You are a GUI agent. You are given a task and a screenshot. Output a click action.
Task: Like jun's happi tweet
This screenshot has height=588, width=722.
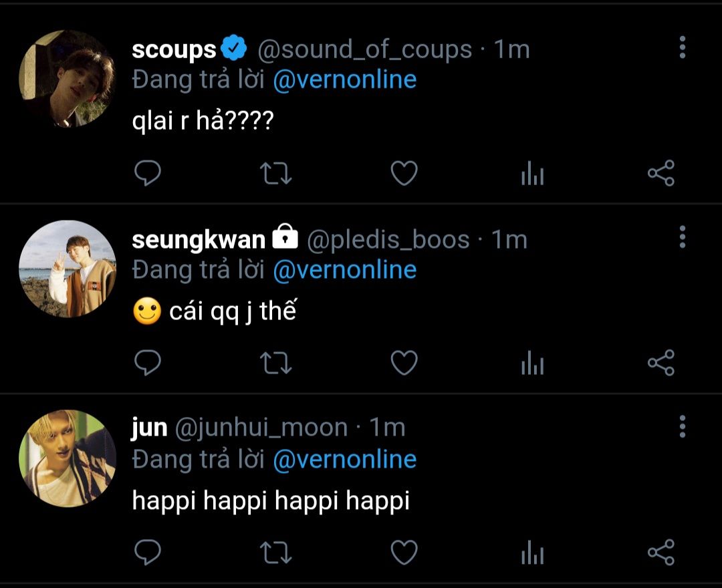pos(404,553)
